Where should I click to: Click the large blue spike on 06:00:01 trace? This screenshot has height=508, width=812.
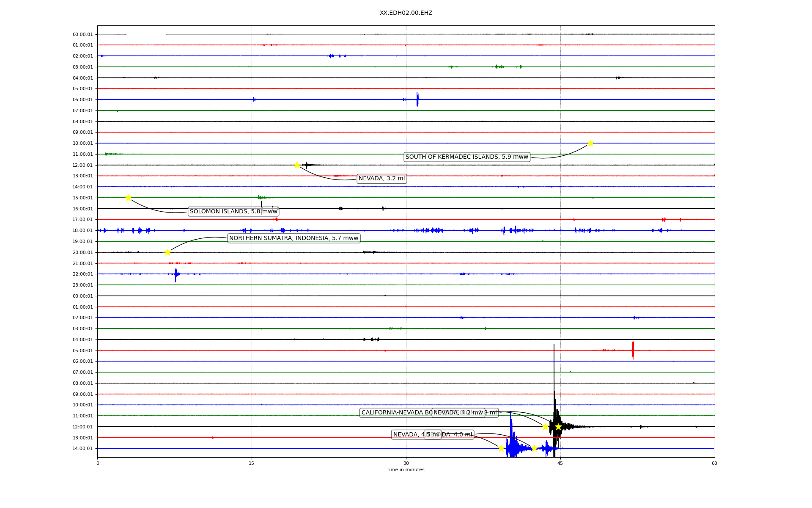[417, 99]
